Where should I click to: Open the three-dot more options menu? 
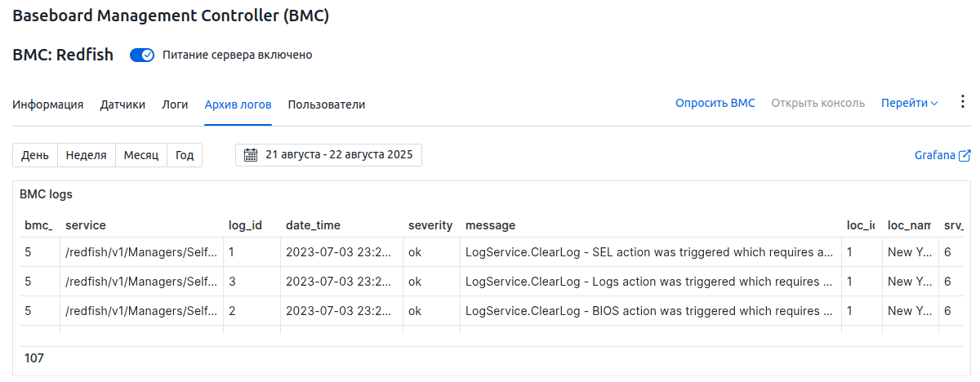(961, 101)
